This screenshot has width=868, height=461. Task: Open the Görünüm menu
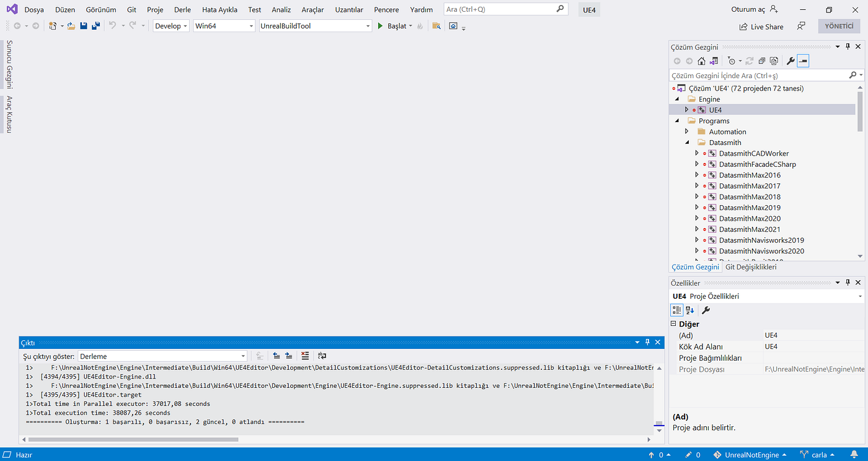tap(101, 9)
